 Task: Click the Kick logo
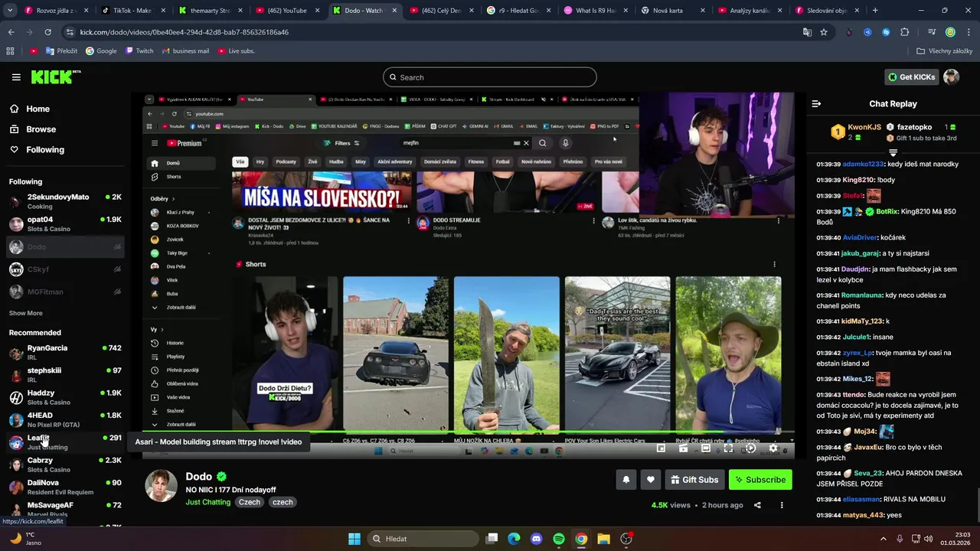click(55, 77)
